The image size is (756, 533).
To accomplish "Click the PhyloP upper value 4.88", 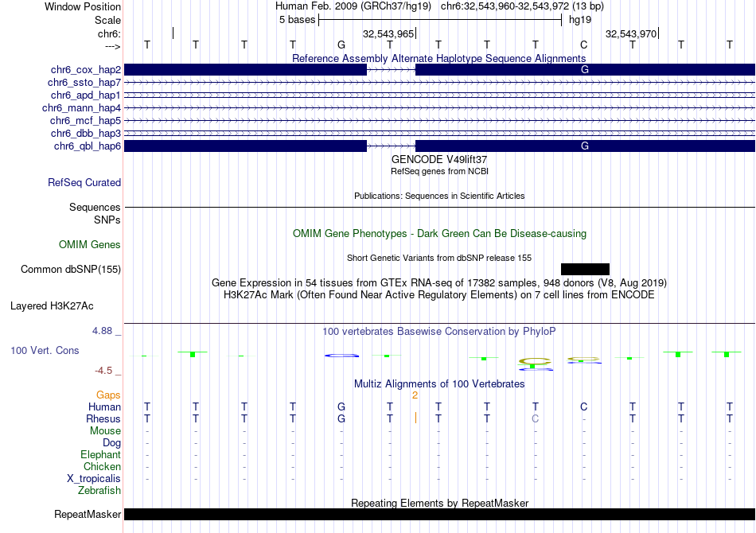I will (102, 331).
